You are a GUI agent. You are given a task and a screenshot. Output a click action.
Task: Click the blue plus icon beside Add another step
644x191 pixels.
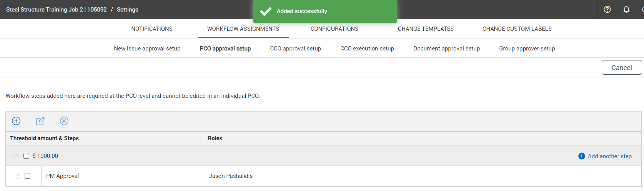tap(581, 156)
